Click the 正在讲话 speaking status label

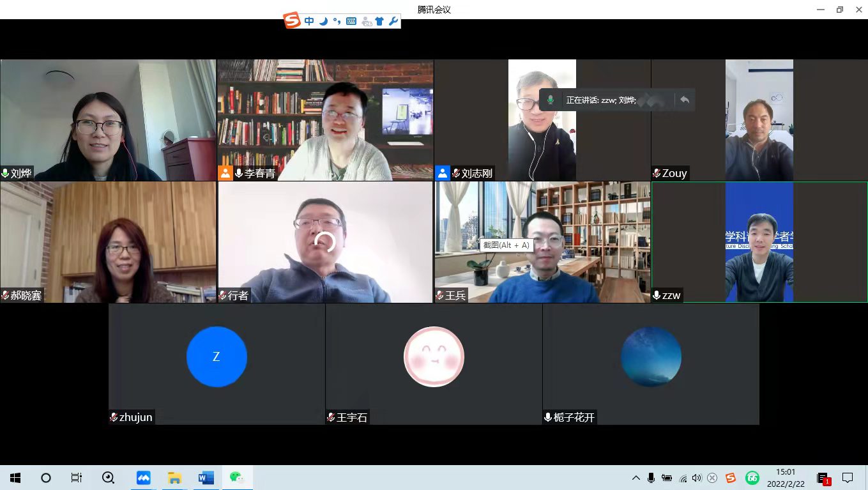600,100
